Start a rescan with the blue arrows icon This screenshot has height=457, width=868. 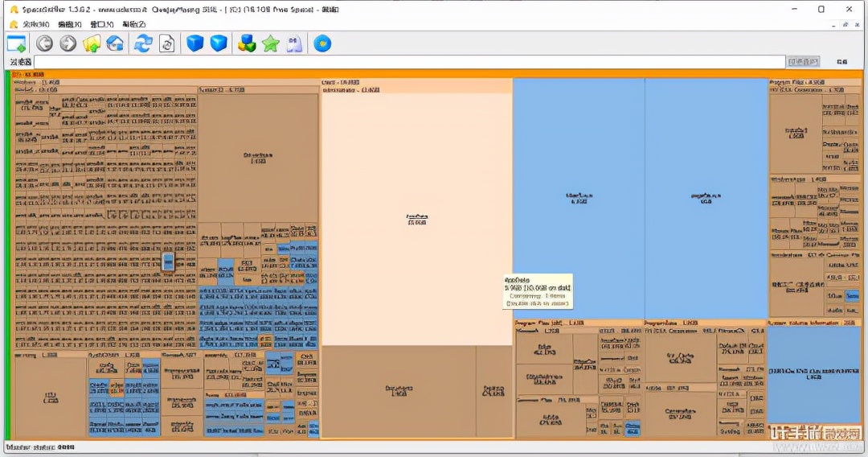pyautogui.click(x=143, y=43)
